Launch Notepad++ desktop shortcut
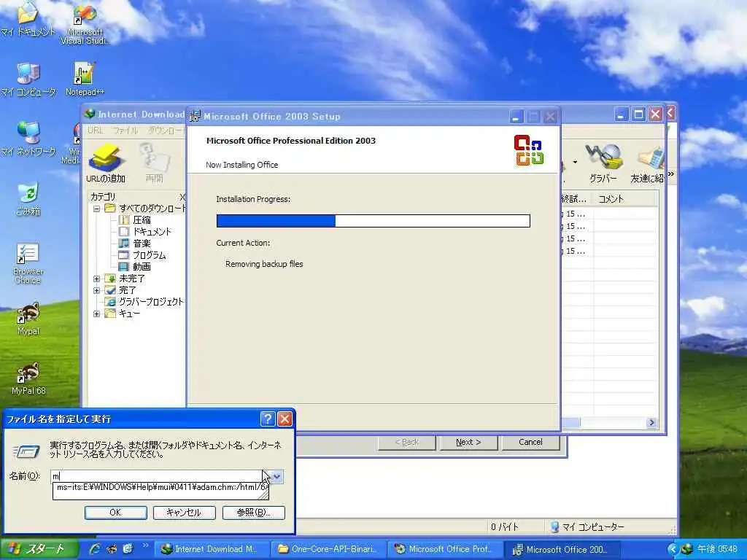This screenshot has height=560, width=747. (85, 79)
